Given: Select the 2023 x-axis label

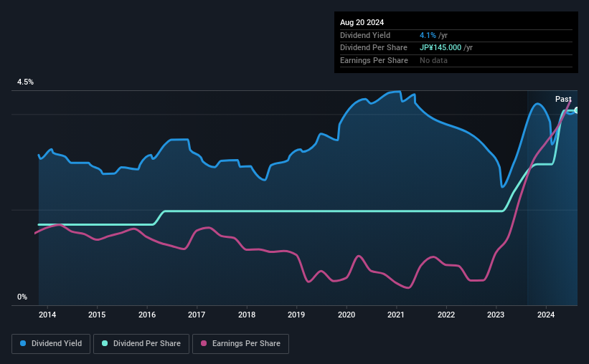Looking at the screenshot, I should (x=496, y=315).
